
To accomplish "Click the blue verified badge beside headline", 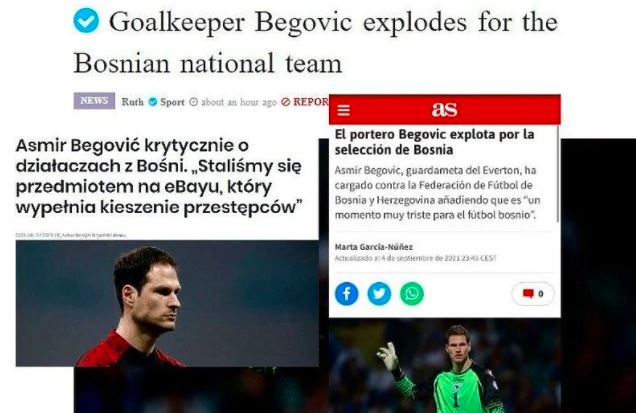I will point(86,20).
